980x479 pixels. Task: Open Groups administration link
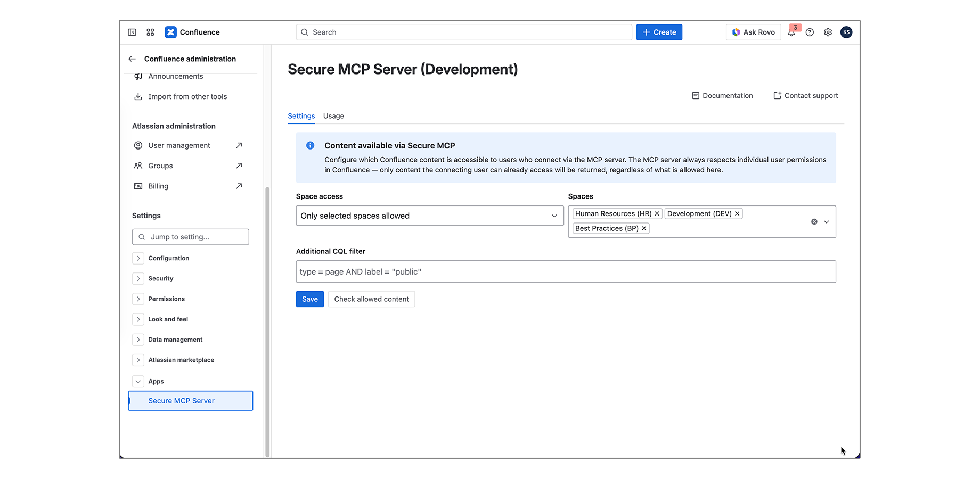click(x=160, y=166)
